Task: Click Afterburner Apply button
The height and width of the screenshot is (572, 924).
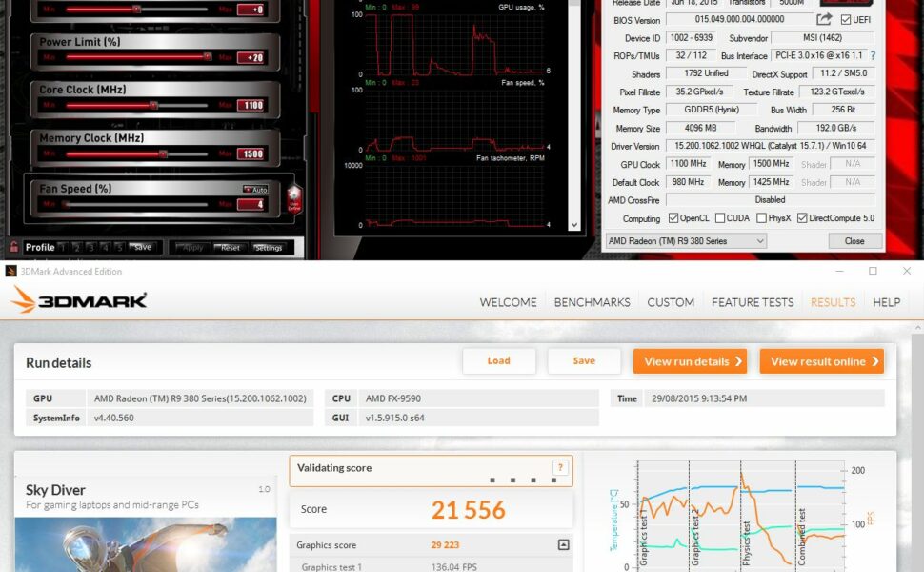Action: pos(191,248)
